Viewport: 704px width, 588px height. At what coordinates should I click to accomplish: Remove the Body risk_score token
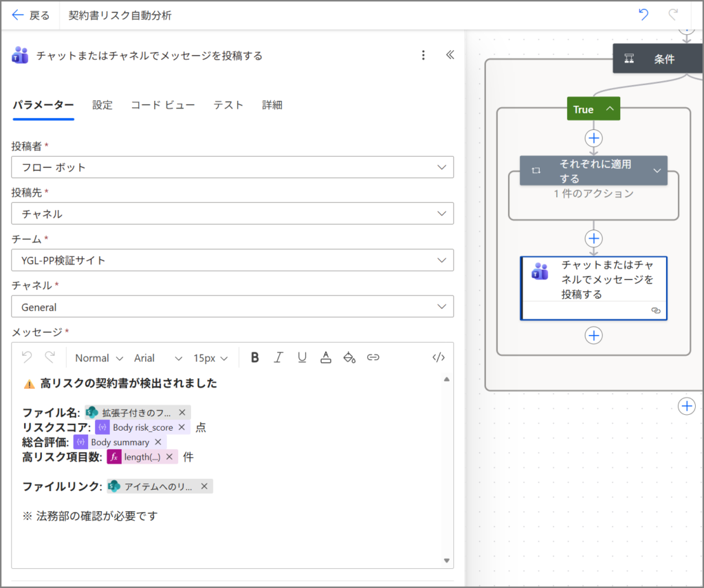coord(181,427)
